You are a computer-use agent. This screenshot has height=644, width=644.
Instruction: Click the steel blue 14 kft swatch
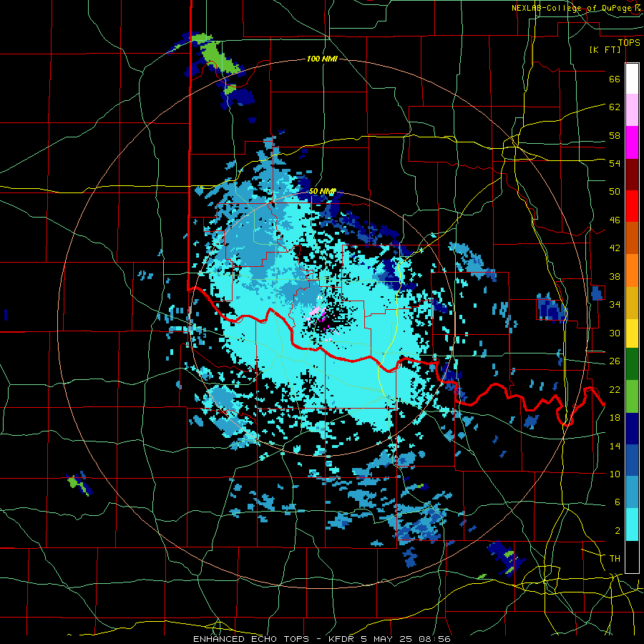(x=632, y=492)
